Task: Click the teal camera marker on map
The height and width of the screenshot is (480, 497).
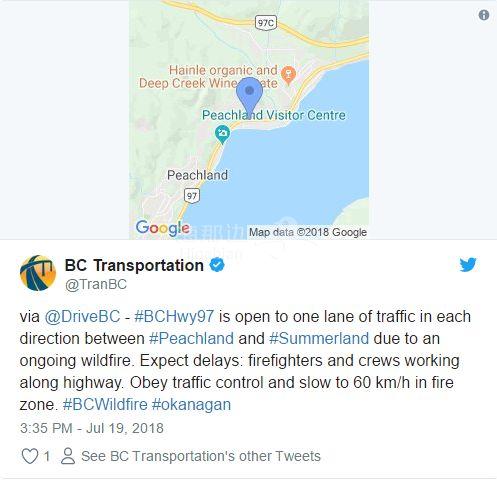Action: 222,134
